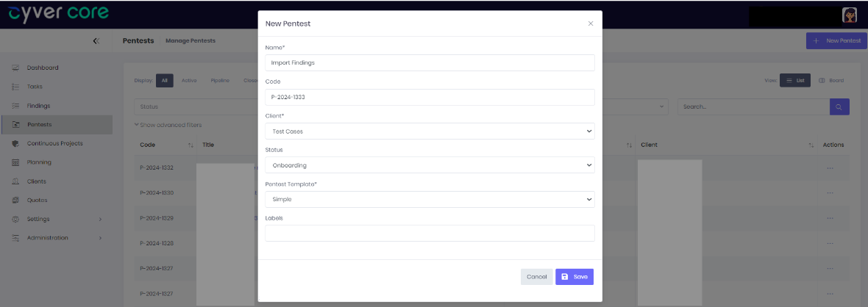Screen dimensions: 868x307
Task: Open the Client dropdown showing Test Cases
Action: click(x=430, y=131)
